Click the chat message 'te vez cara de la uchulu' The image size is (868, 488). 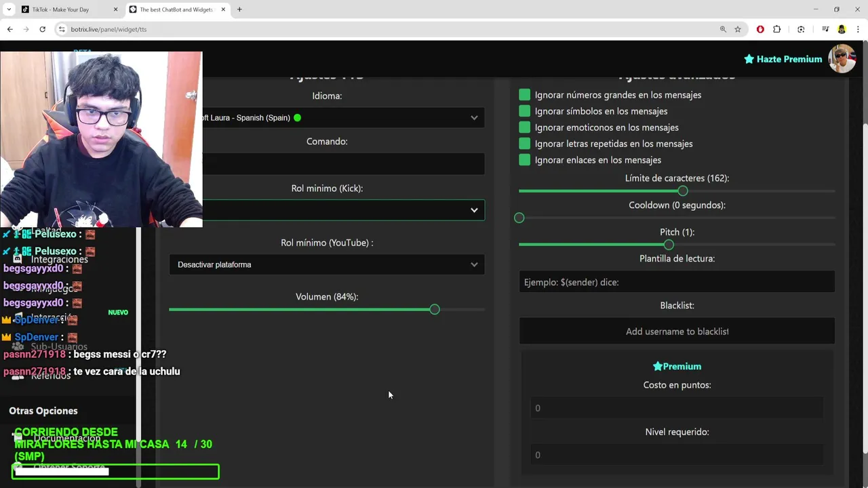127,371
